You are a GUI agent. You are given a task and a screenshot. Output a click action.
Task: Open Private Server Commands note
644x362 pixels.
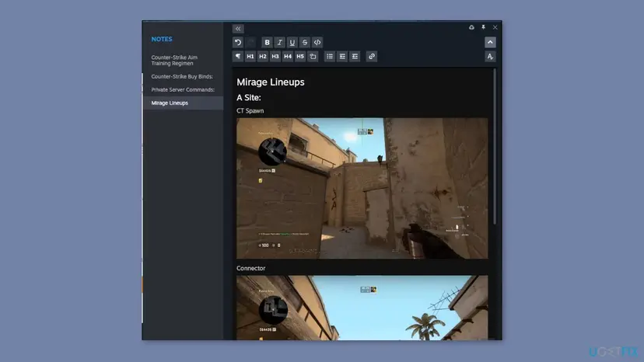[x=184, y=89]
